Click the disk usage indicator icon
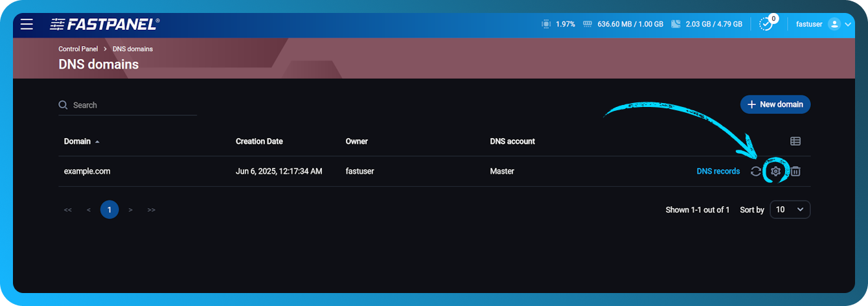The image size is (868, 306). (676, 25)
